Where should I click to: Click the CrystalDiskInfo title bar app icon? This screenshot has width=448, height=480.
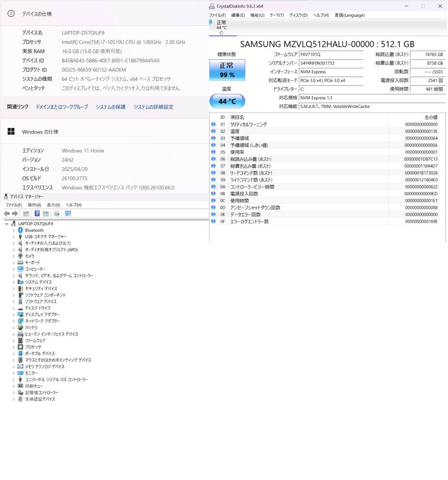click(212, 6)
